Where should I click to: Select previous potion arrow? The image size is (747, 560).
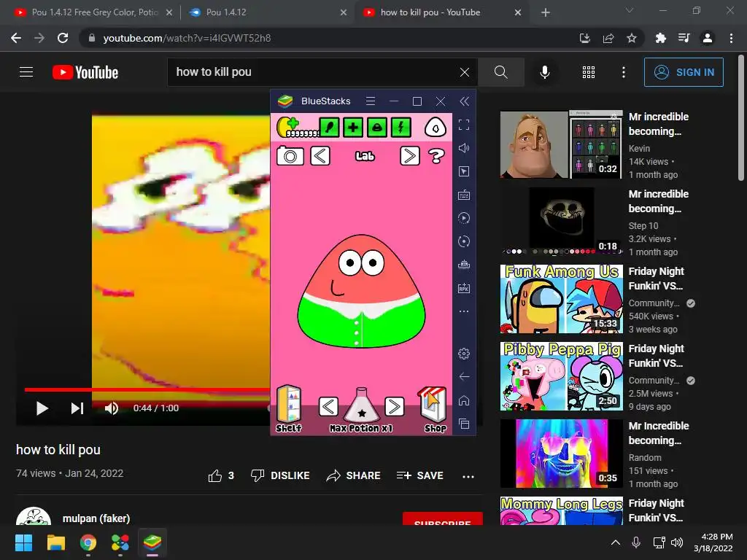click(x=328, y=407)
